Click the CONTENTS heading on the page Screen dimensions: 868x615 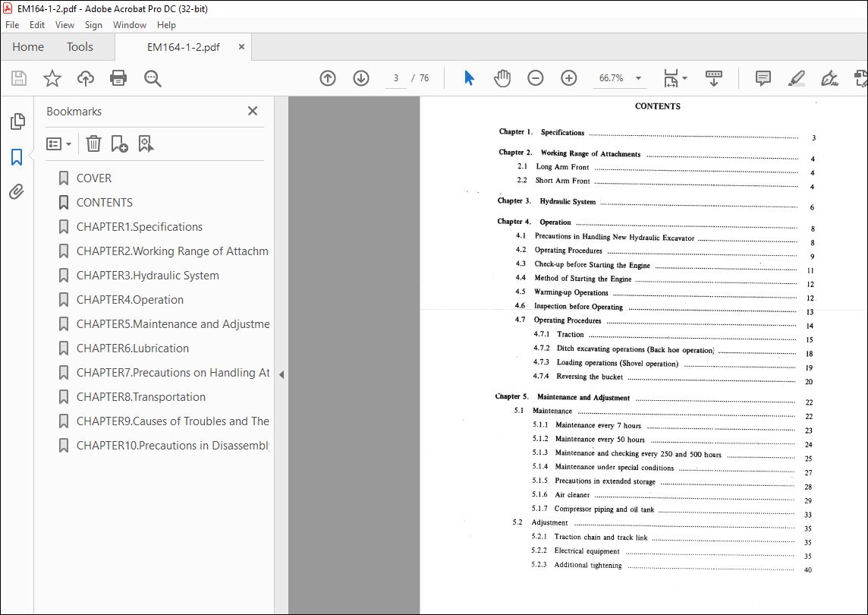coord(658,106)
